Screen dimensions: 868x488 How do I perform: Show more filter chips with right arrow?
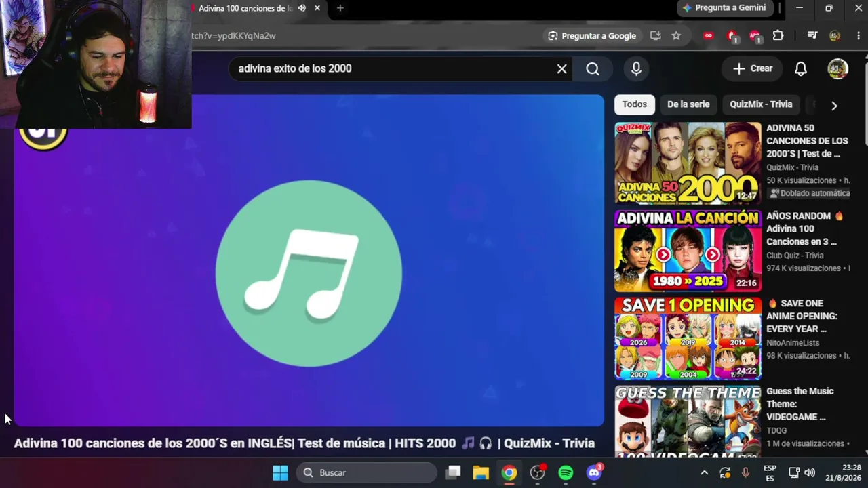(x=834, y=105)
